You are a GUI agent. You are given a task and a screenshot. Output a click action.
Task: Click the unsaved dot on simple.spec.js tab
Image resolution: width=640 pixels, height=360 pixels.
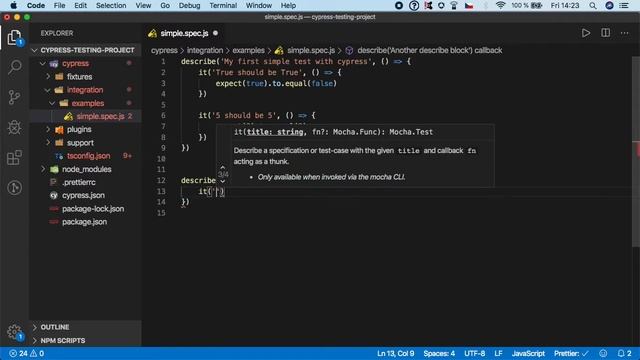(x=216, y=33)
